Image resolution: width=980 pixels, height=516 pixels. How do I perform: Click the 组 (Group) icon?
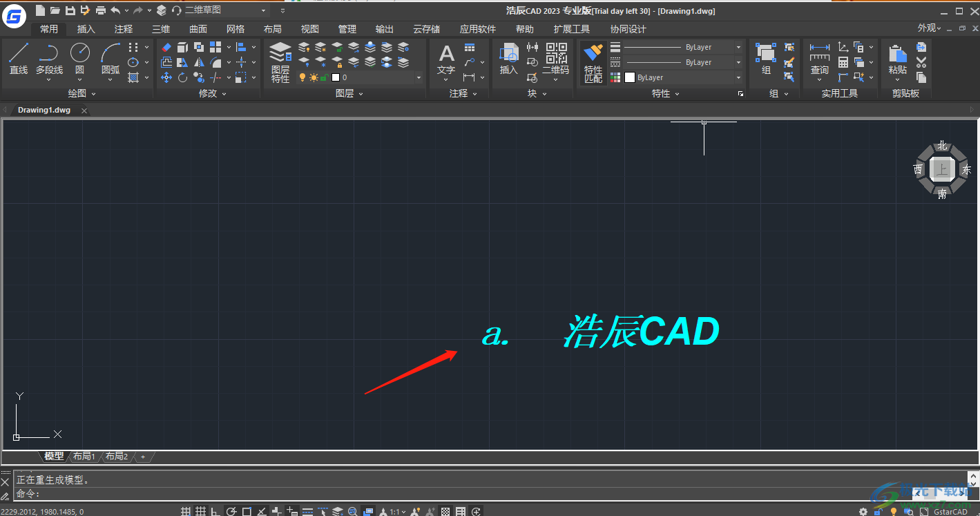(766, 59)
